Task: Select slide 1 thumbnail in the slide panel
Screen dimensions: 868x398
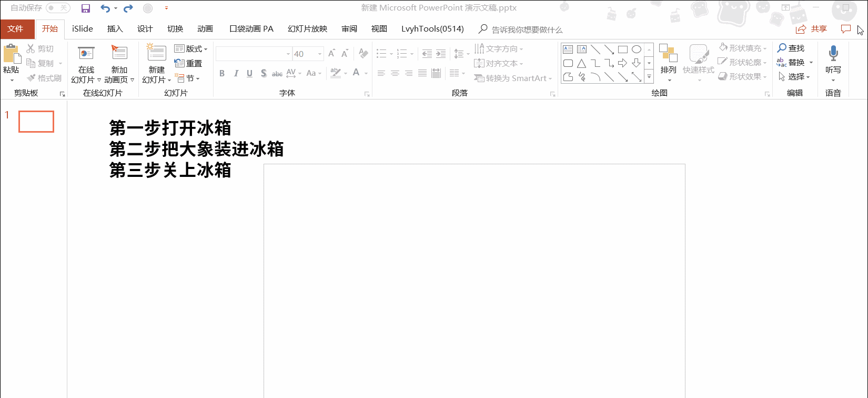Action: tap(36, 122)
